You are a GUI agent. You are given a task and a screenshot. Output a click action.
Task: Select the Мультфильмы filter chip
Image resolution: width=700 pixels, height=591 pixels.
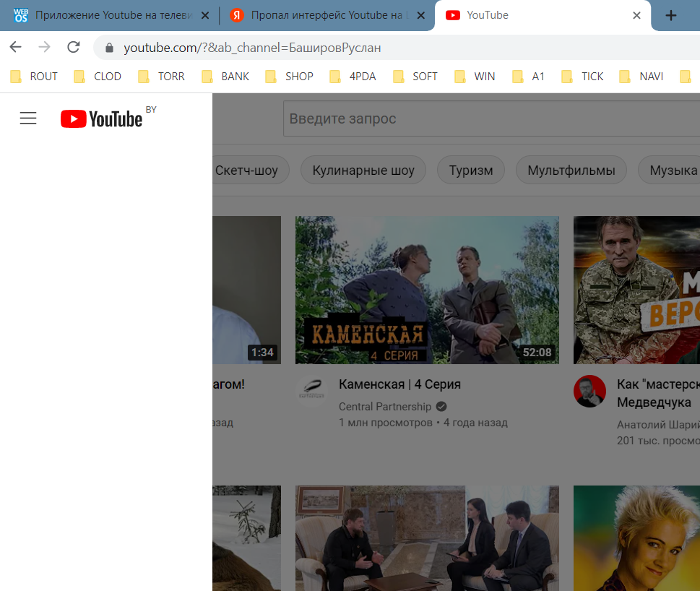pos(571,171)
